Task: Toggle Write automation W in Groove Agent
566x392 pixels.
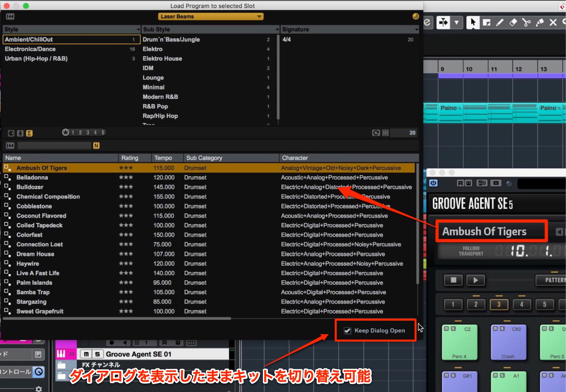Action: (x=469, y=183)
